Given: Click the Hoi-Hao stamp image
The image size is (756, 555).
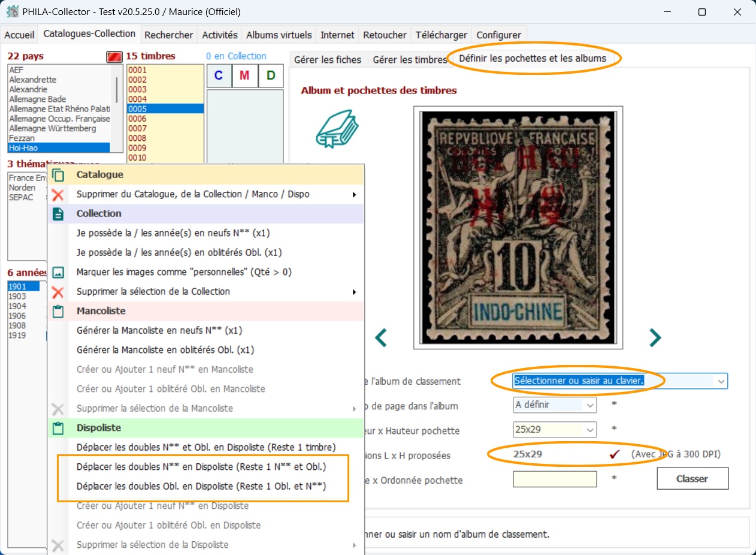Looking at the screenshot, I should click(518, 228).
